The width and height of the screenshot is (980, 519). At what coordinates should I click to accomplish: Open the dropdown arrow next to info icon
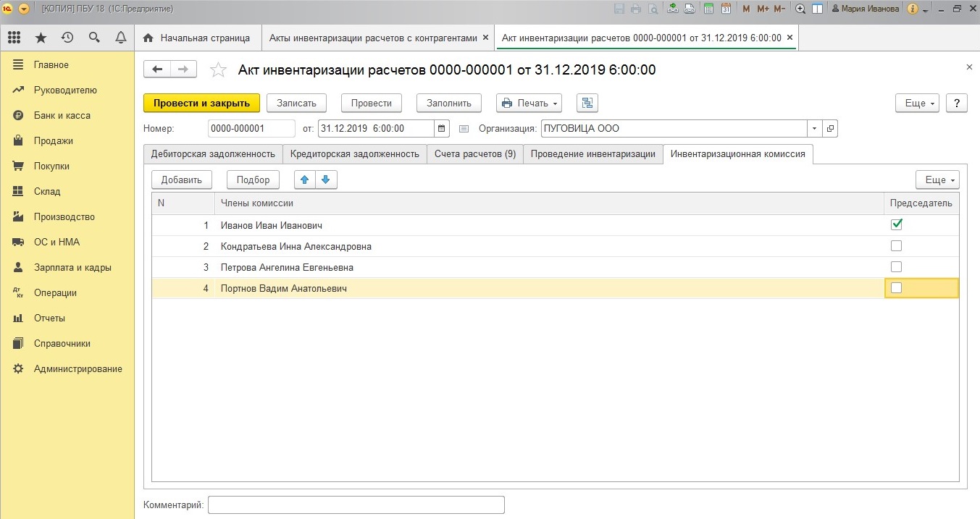tap(925, 9)
